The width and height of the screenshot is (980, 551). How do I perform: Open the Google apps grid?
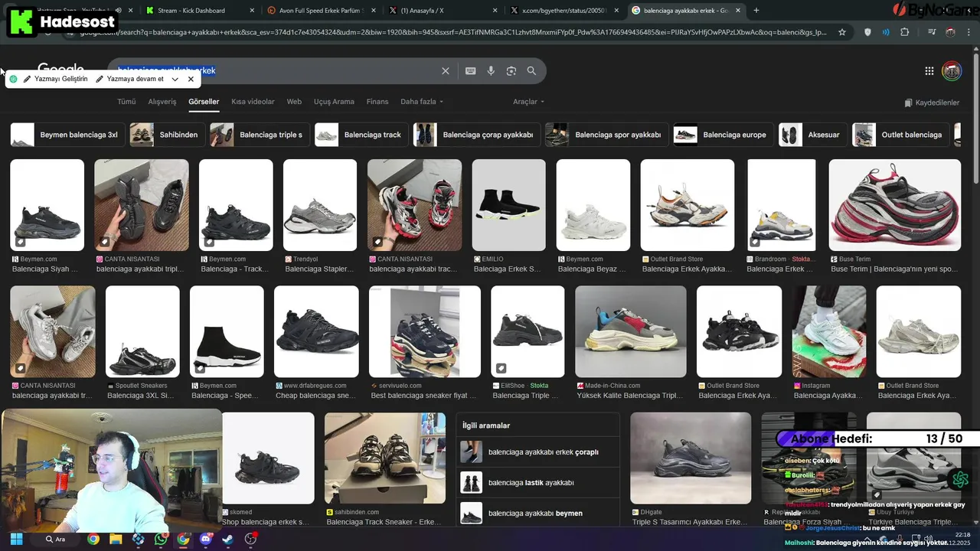pyautogui.click(x=929, y=71)
